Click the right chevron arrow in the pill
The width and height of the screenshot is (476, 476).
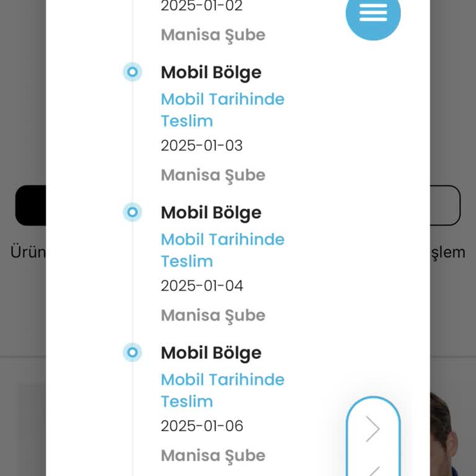point(372,428)
